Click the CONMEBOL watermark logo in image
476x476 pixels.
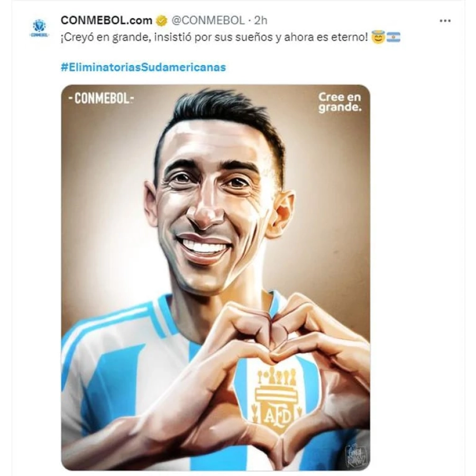coord(101,98)
